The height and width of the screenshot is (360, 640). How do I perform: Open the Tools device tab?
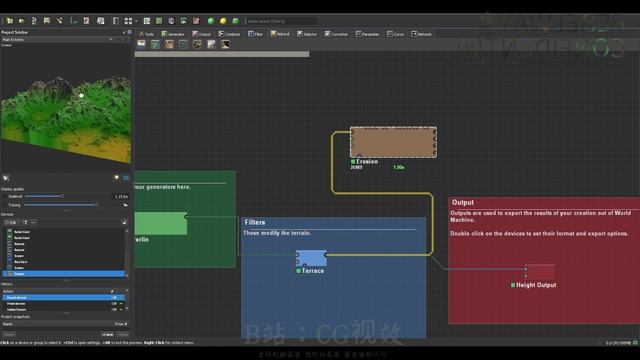(x=147, y=34)
